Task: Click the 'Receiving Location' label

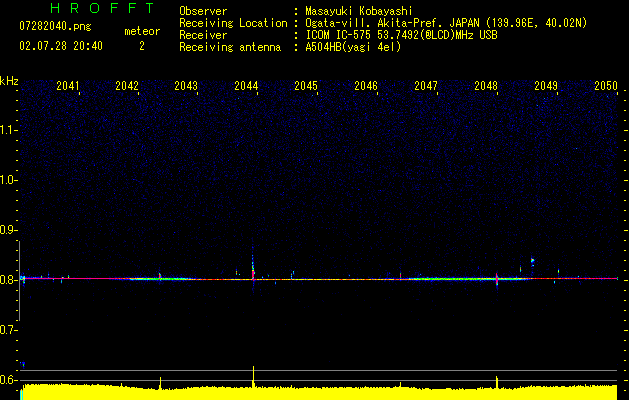Action: tap(233, 23)
